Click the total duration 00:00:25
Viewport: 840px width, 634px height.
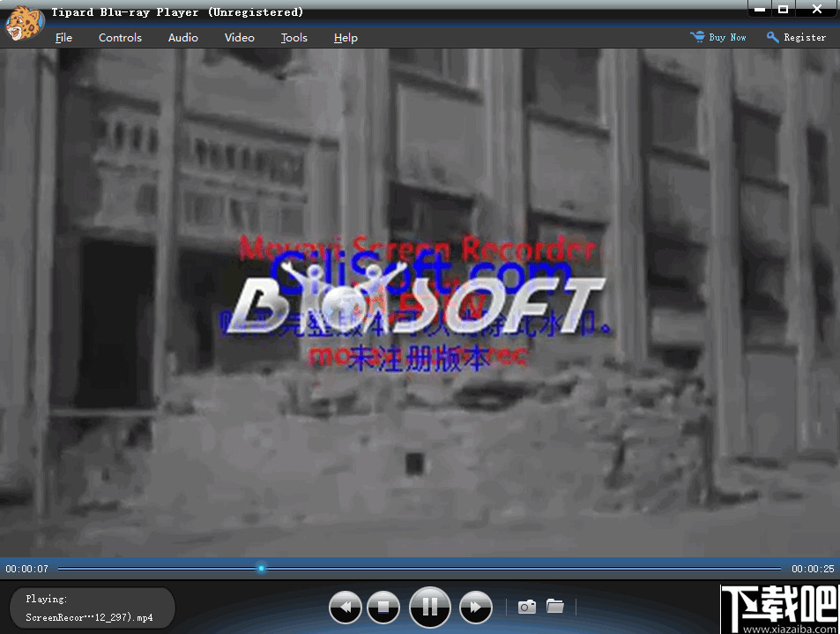point(813,569)
